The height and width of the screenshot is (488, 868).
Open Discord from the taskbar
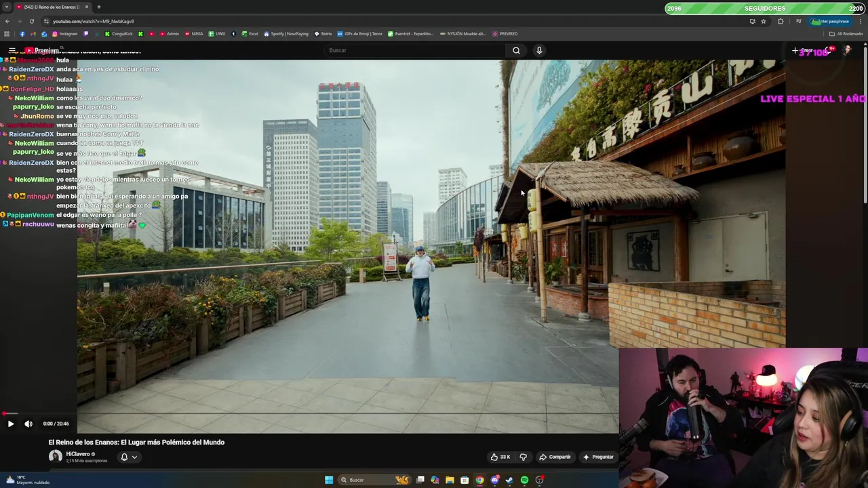[x=494, y=480]
